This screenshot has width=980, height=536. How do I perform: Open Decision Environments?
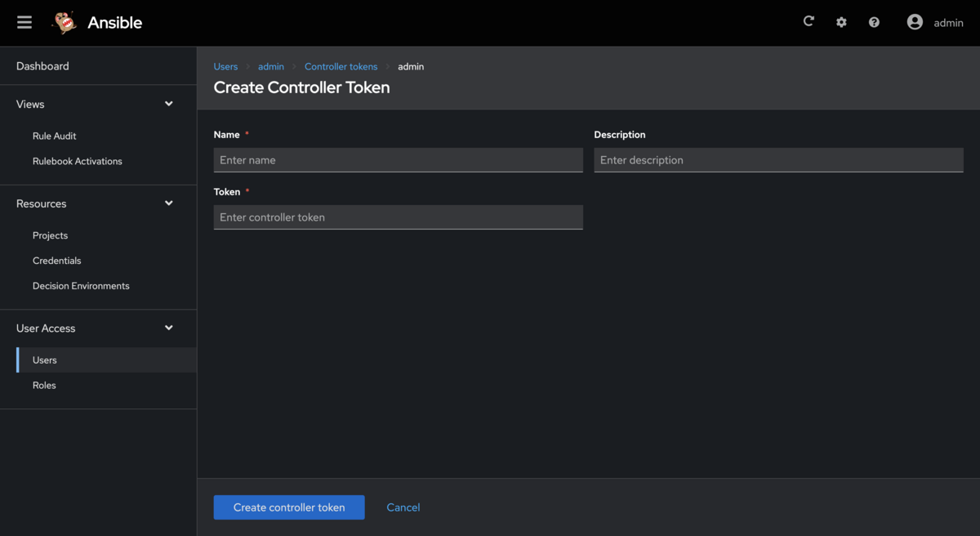(x=80, y=285)
